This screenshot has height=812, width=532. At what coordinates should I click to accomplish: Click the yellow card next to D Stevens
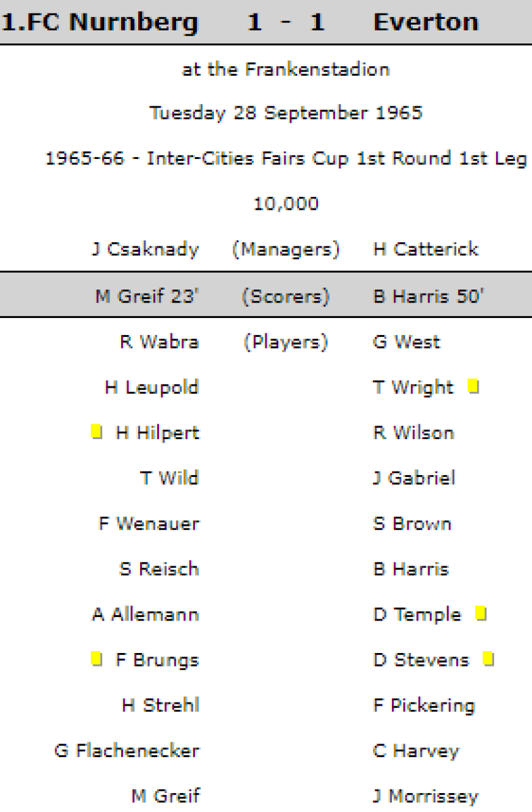[x=489, y=659]
